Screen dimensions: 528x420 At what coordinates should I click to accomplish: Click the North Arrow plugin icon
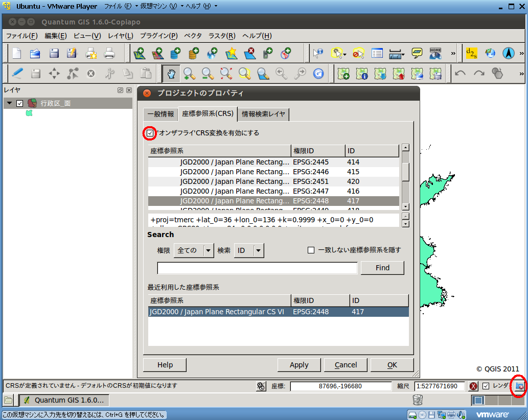(x=509, y=53)
